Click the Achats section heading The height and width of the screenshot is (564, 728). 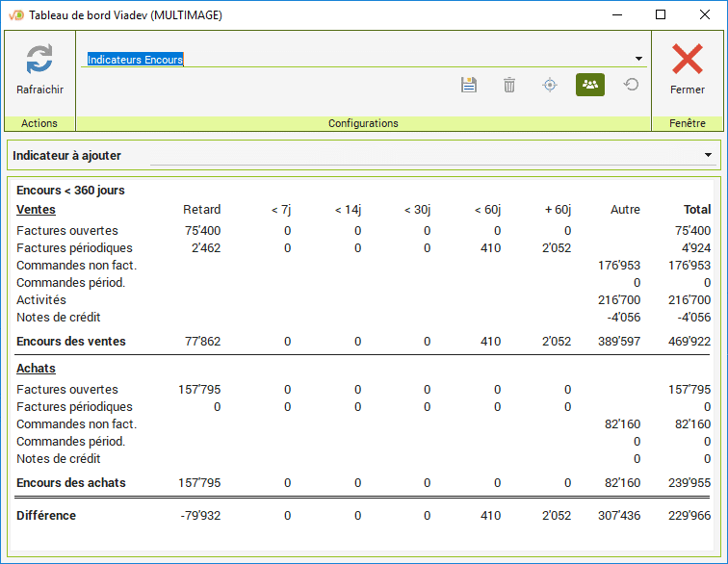(36, 369)
